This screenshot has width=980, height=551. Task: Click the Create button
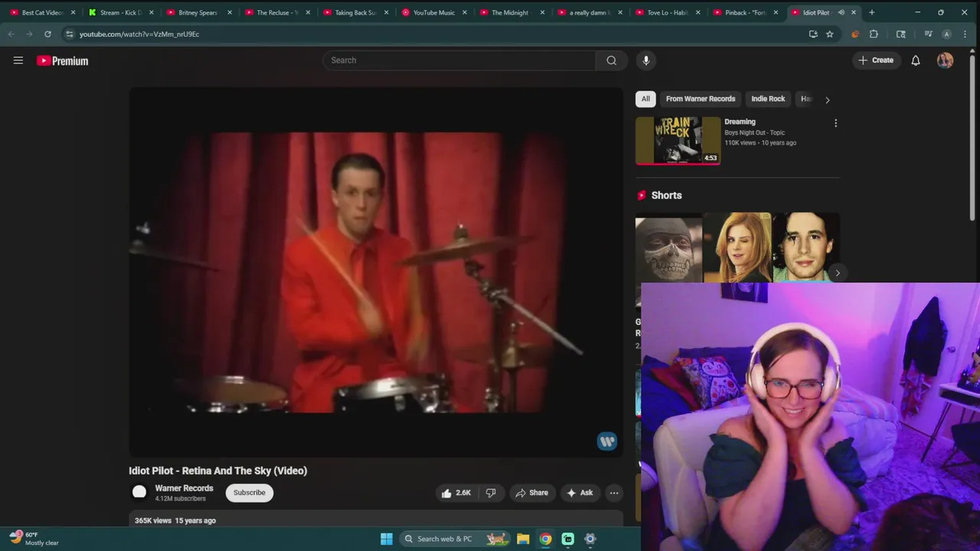click(876, 60)
